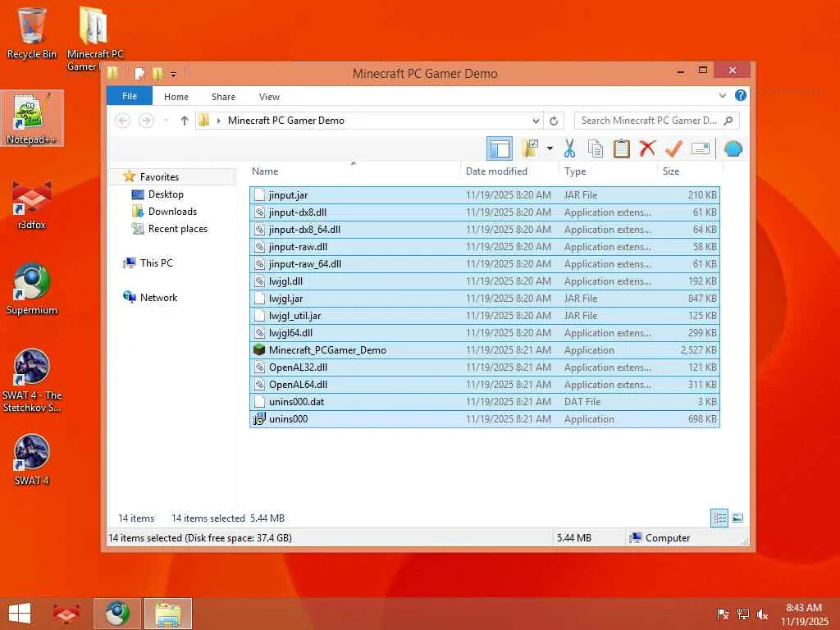
Task: Click the blue shell icon in toolbar
Action: coord(733,148)
